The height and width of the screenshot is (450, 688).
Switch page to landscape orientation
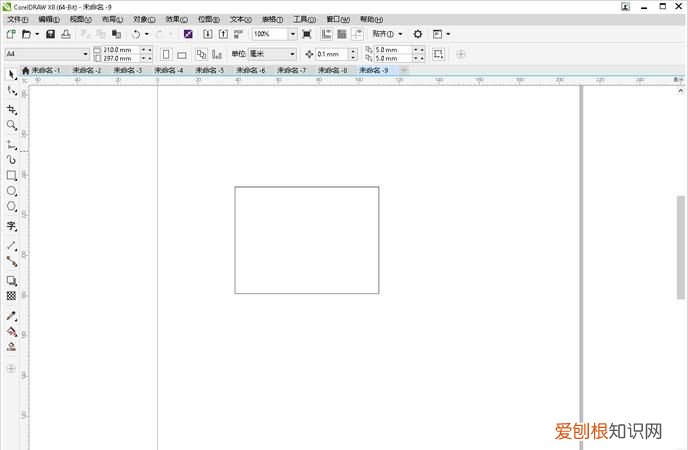182,54
